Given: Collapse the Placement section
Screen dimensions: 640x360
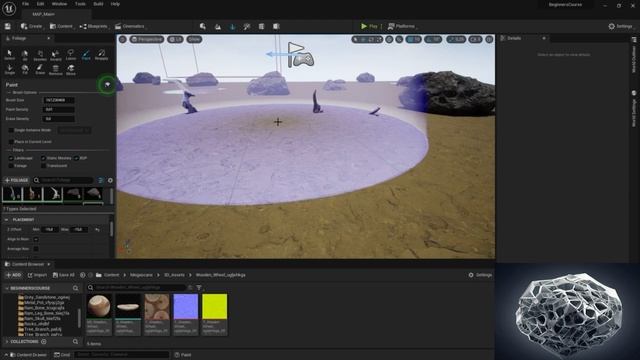Looking at the screenshot, I should (x=7, y=220).
